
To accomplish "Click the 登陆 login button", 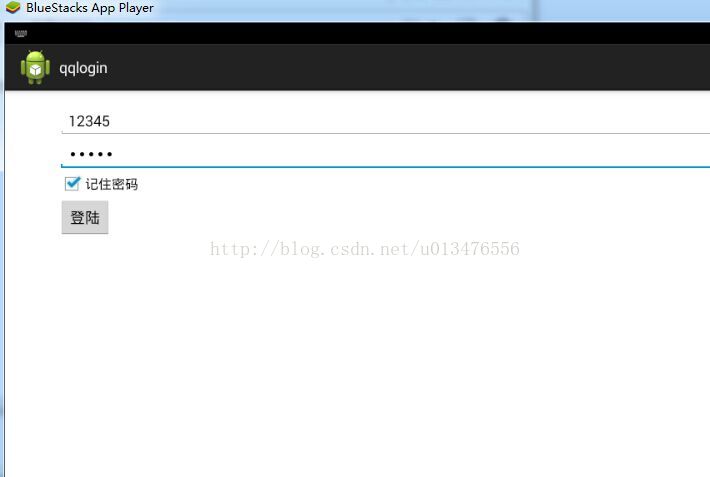I will [x=85, y=217].
